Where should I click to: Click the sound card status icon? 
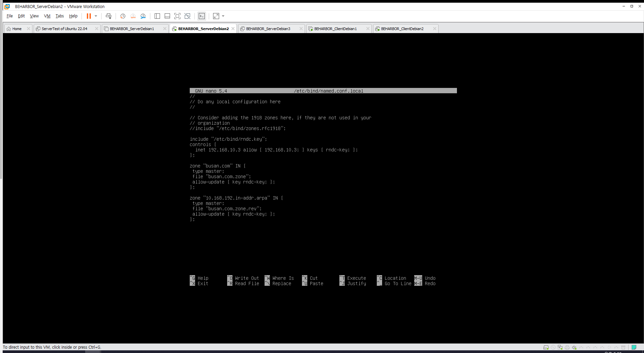pyautogui.click(x=574, y=347)
